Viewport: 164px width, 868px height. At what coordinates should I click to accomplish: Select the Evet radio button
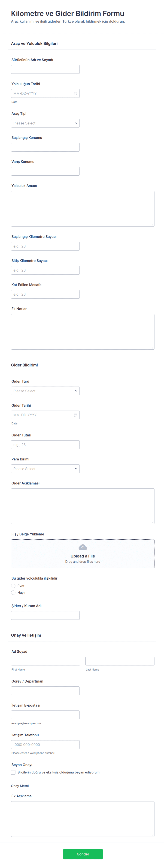coord(13,586)
